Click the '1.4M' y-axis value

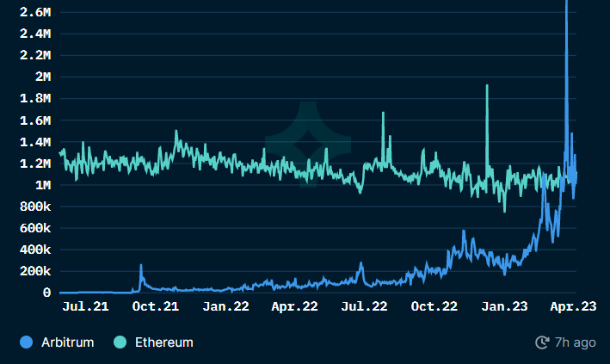coord(35,142)
